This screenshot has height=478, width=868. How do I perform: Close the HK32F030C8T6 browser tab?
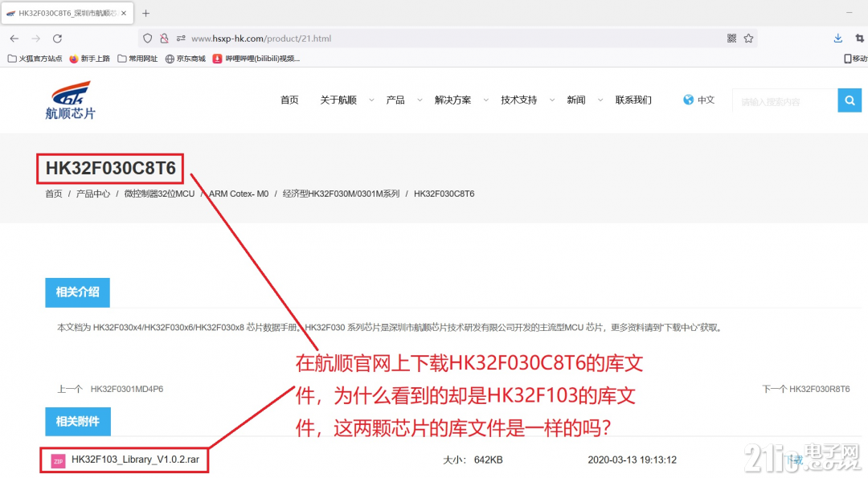124,13
